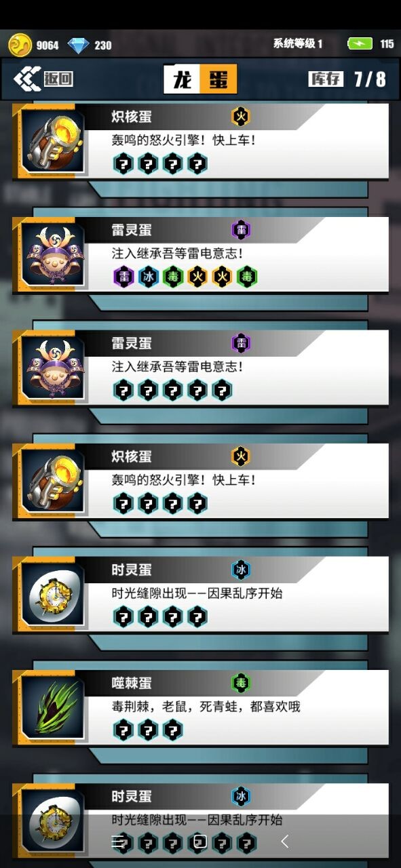Tap the 冰 gene slot in 雷灵蛋 row

tap(148, 277)
